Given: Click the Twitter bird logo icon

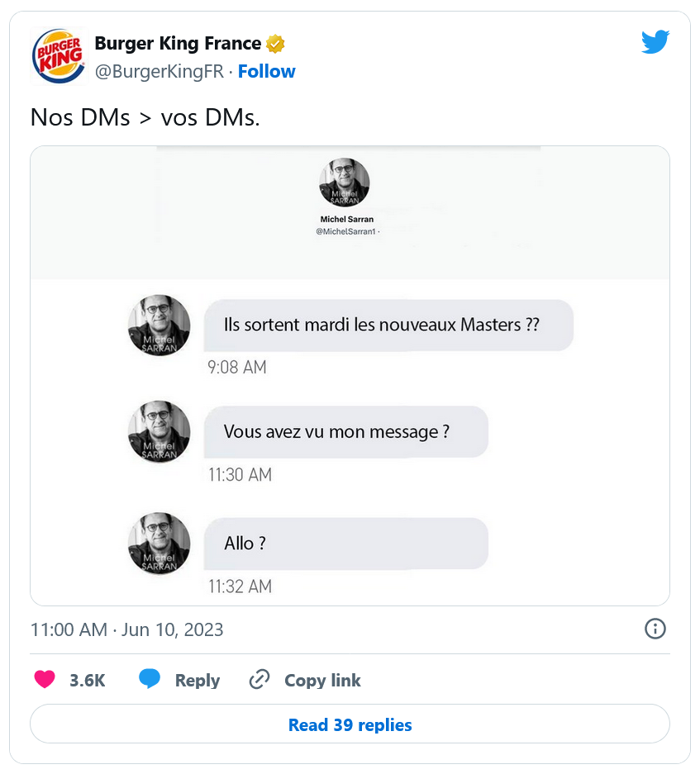Looking at the screenshot, I should (x=655, y=42).
